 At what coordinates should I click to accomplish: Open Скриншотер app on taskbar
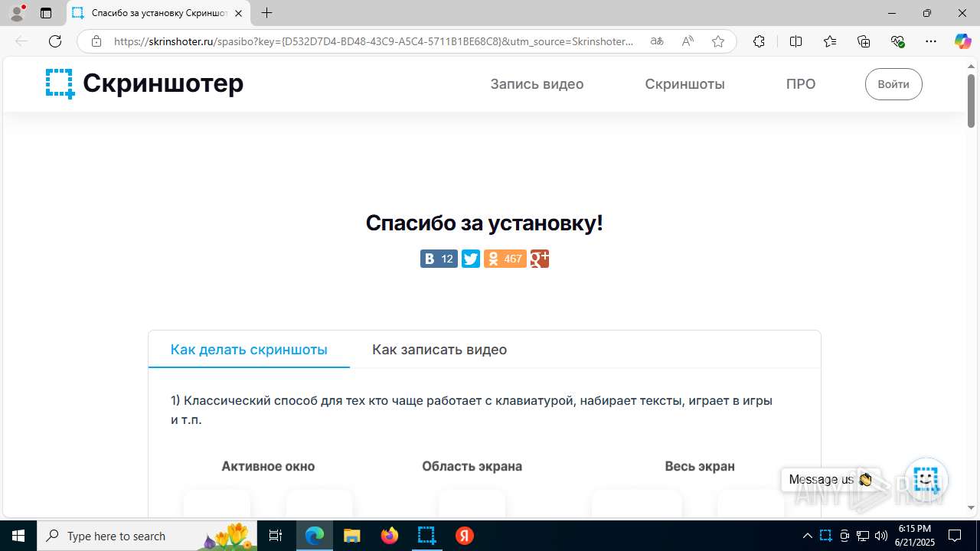pyautogui.click(x=426, y=536)
